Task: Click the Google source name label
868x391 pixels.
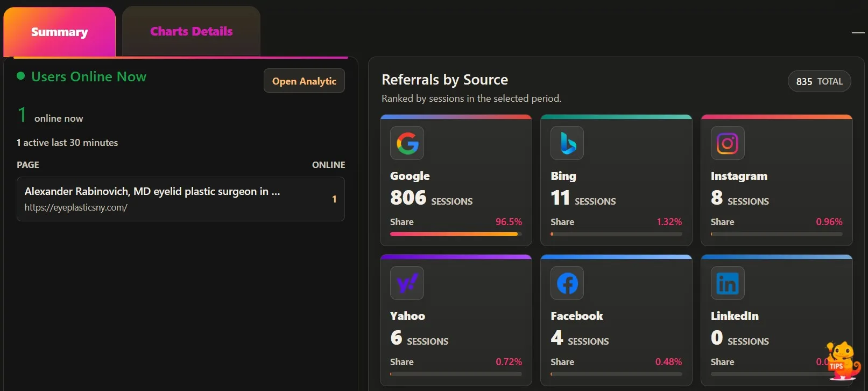Action: tap(410, 176)
